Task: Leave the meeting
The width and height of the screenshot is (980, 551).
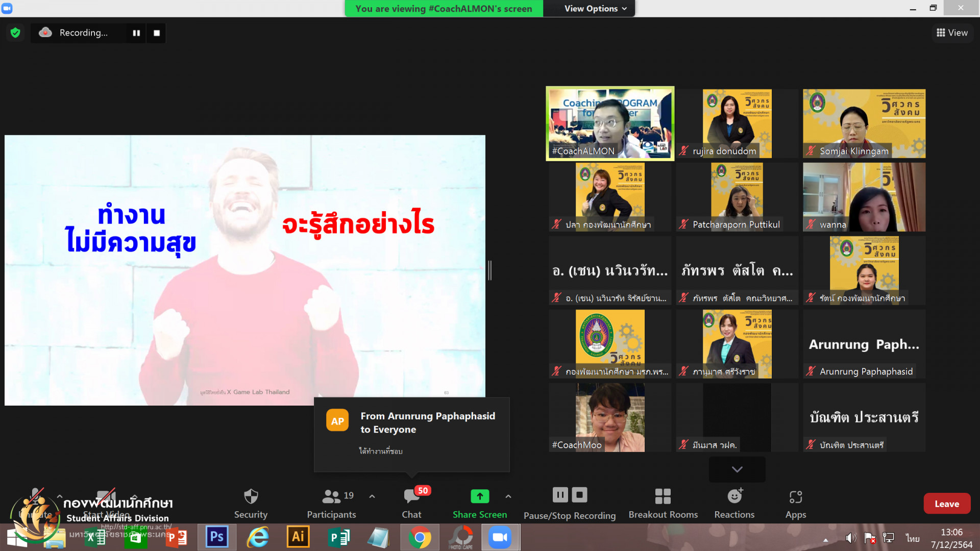Action: [x=946, y=504]
